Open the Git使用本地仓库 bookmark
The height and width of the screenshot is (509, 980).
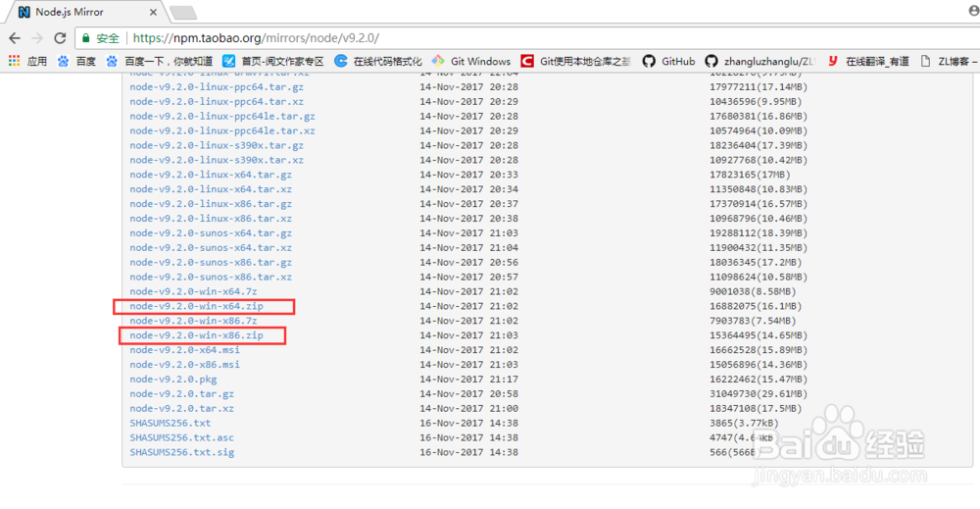(x=575, y=61)
